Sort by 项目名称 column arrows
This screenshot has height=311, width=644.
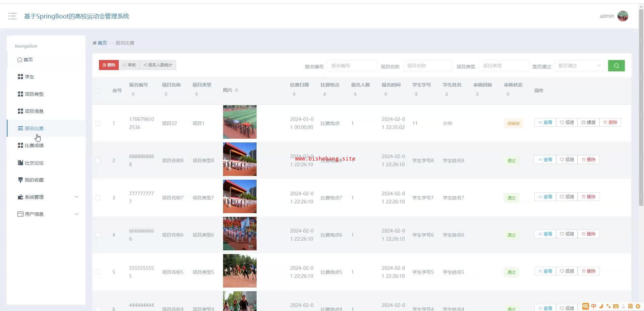166,94
